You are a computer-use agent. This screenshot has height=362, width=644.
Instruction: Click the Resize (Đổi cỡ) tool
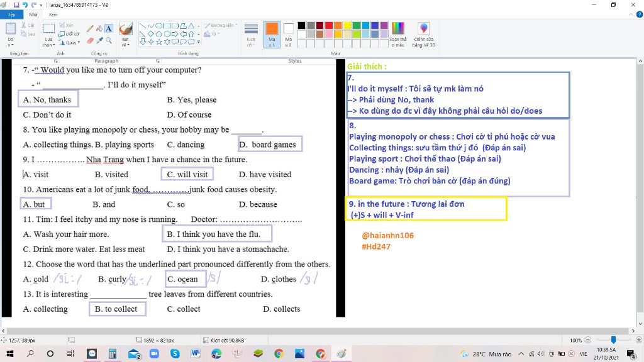(68, 34)
